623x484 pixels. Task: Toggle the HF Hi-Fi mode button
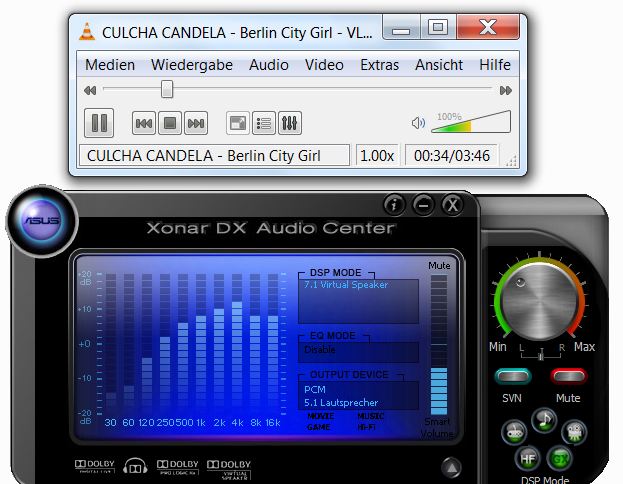point(528,459)
